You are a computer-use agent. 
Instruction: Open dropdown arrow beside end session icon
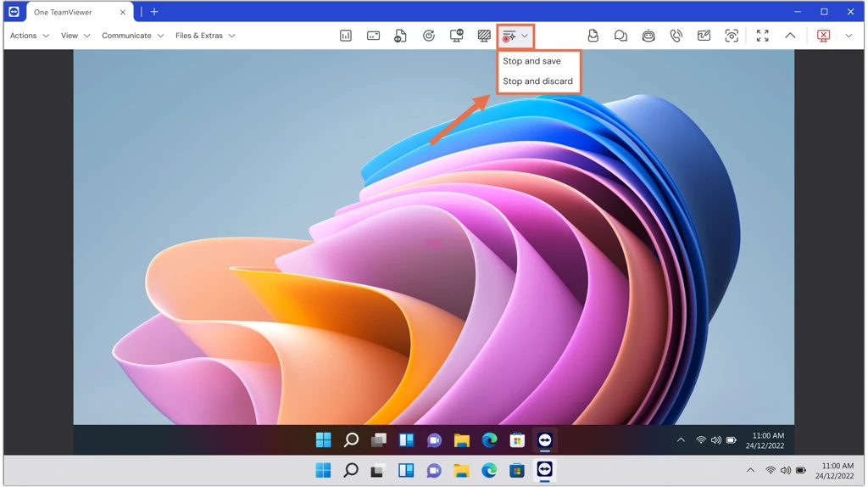tap(849, 36)
